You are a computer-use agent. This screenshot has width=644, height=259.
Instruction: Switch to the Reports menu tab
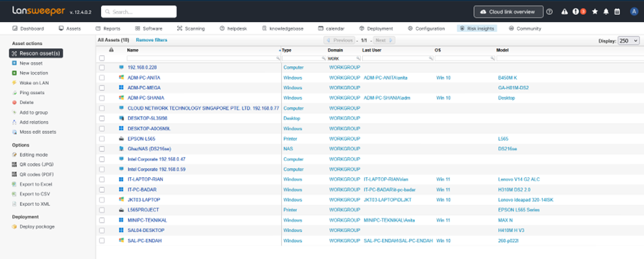(x=108, y=28)
